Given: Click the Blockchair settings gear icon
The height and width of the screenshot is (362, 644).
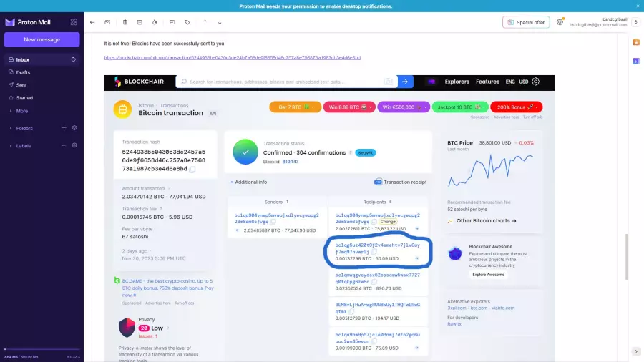Looking at the screenshot, I should click(x=535, y=82).
